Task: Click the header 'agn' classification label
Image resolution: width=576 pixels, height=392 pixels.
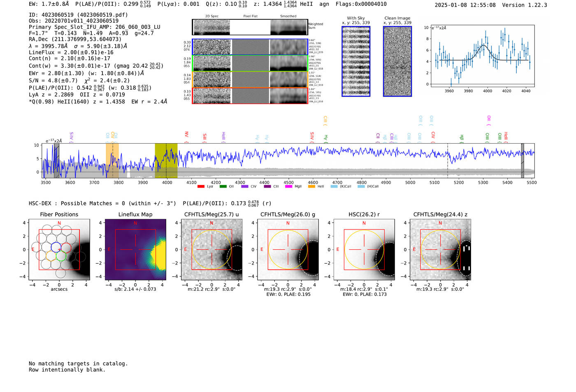Action: tap(324, 4)
